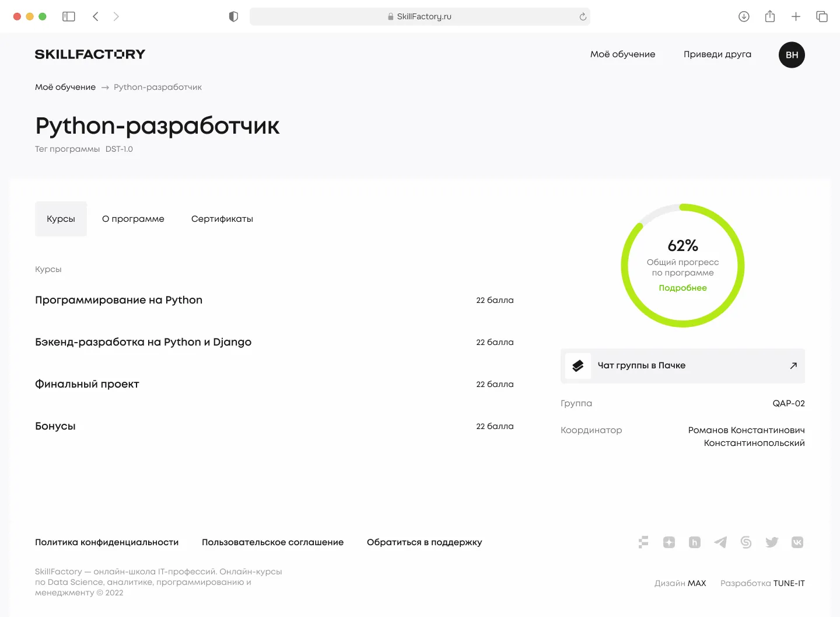The height and width of the screenshot is (617, 840).
Task: Open a new Safari tab
Action: 796,16
